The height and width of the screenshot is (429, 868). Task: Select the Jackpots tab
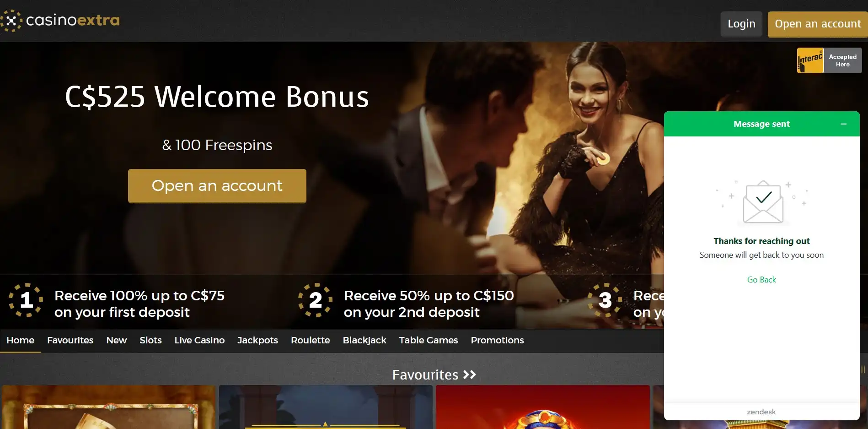[x=257, y=340]
